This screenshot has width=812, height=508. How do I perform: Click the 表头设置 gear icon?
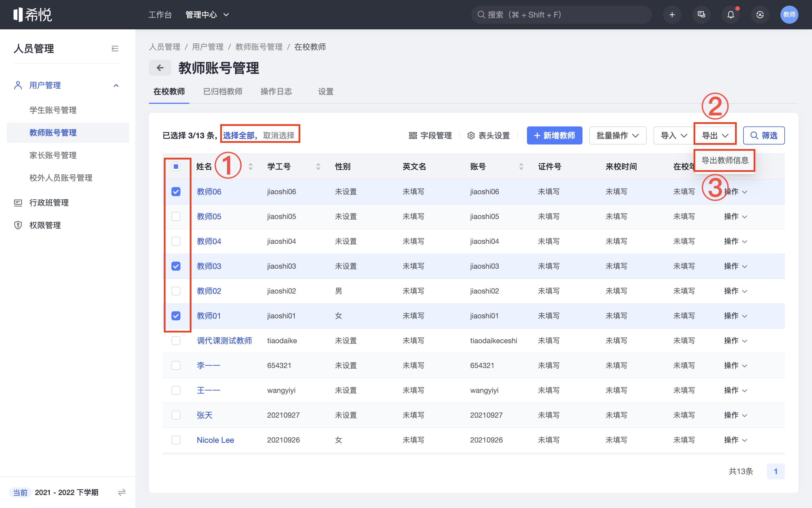(471, 135)
